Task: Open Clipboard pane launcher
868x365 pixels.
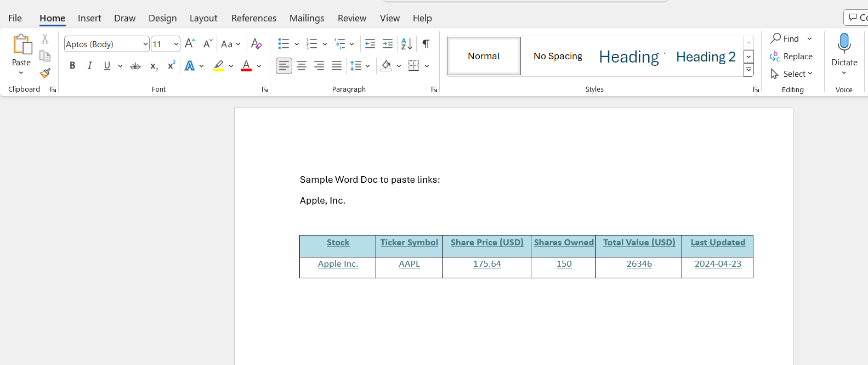Action: (x=53, y=89)
